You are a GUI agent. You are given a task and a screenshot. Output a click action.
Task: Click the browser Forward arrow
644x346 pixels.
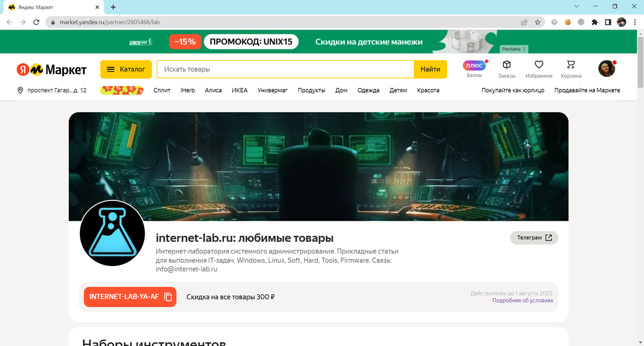click(23, 22)
